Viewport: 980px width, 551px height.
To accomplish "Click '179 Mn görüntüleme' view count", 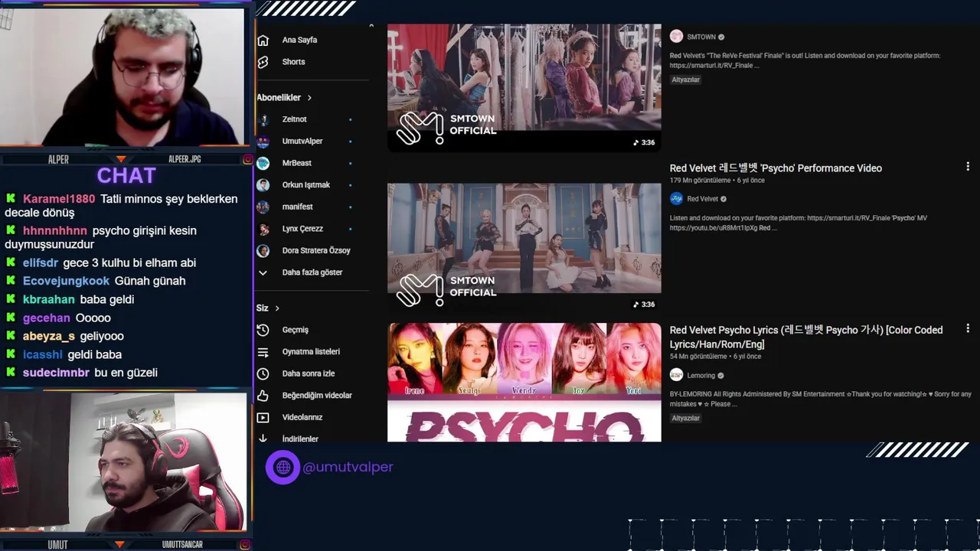I will click(x=701, y=181).
